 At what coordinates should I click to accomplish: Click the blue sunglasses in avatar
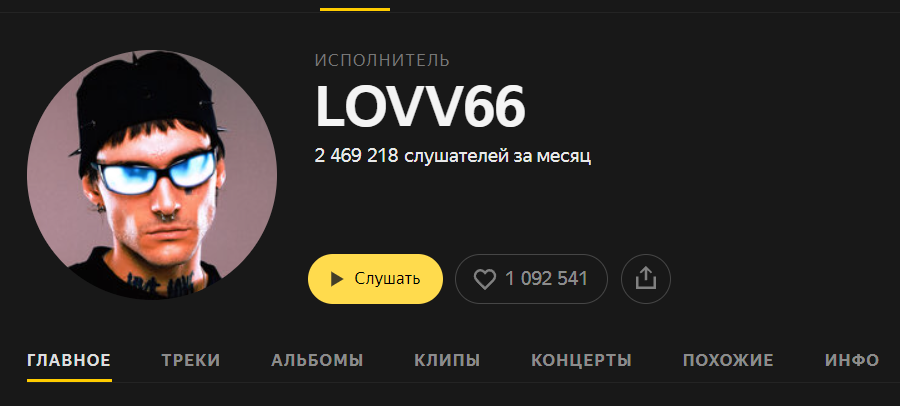coord(156,171)
